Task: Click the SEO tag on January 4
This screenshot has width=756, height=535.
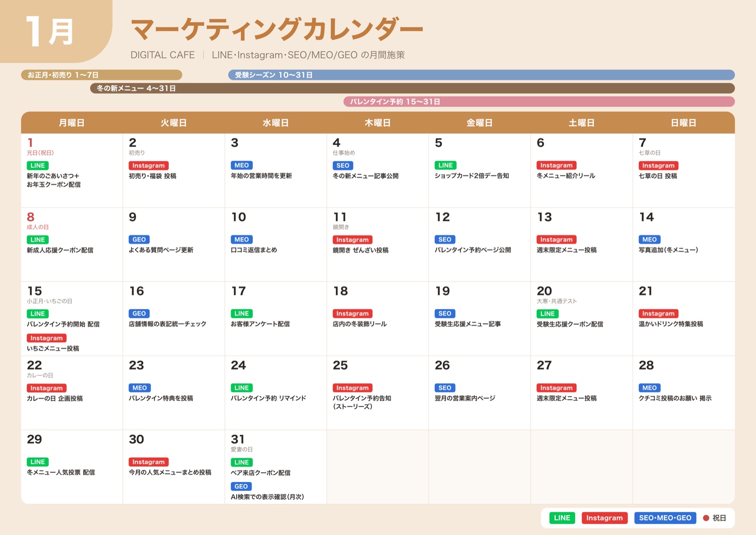Action: pyautogui.click(x=343, y=165)
